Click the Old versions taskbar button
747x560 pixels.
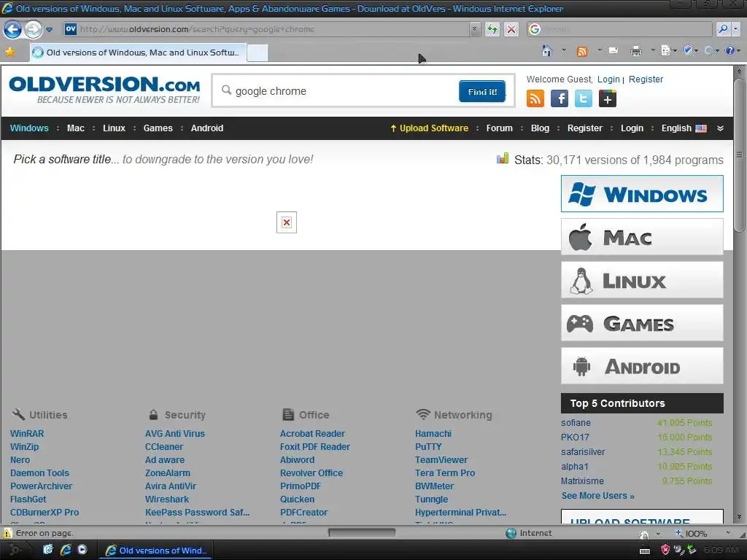[x=155, y=551]
